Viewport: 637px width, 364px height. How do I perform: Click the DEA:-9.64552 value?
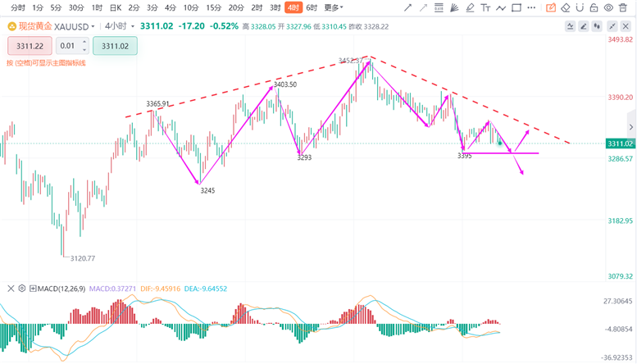tap(206, 289)
